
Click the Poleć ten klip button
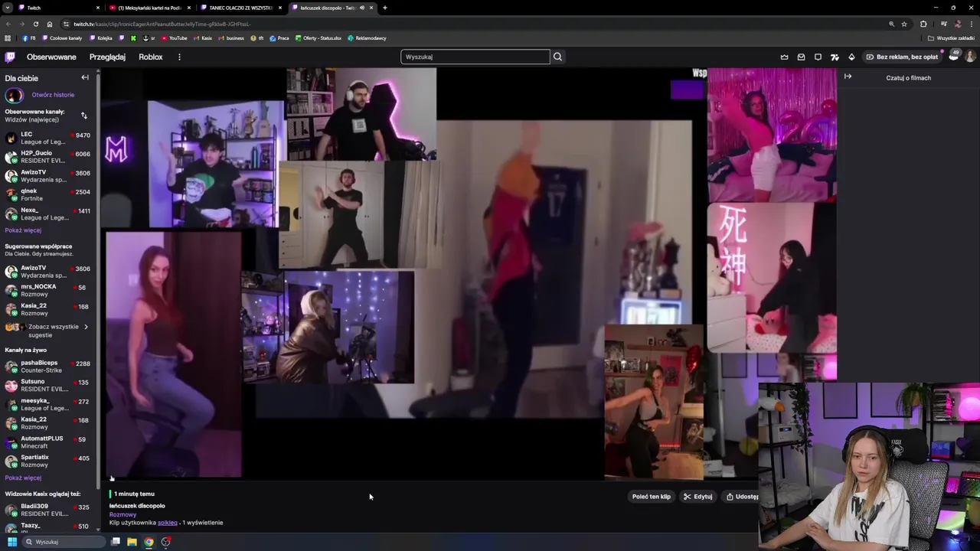point(652,497)
